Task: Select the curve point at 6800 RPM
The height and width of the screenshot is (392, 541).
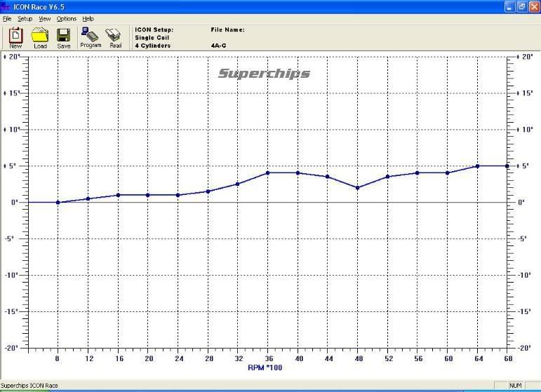Action: [507, 166]
